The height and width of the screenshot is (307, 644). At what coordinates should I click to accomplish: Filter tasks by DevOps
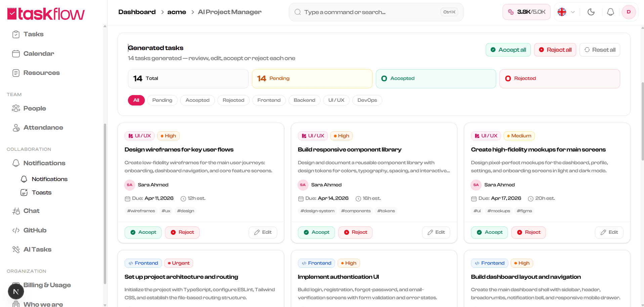(367, 100)
